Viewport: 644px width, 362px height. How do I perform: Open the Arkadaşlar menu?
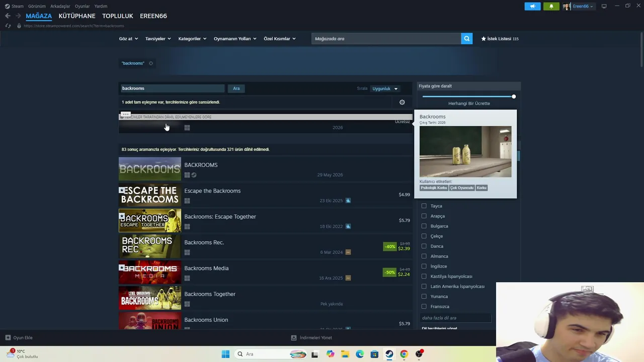(x=60, y=6)
